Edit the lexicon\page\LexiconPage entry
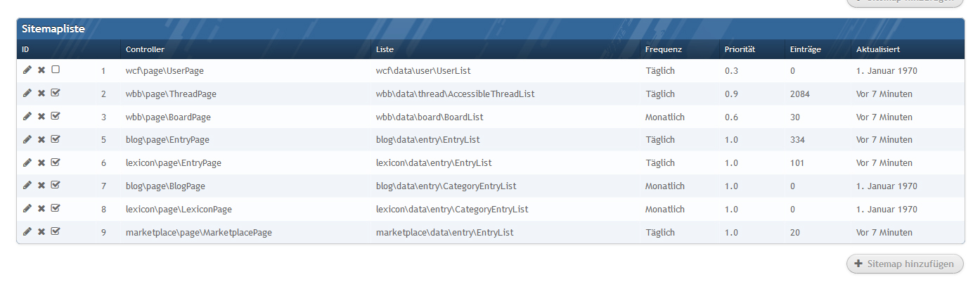 click(27, 209)
